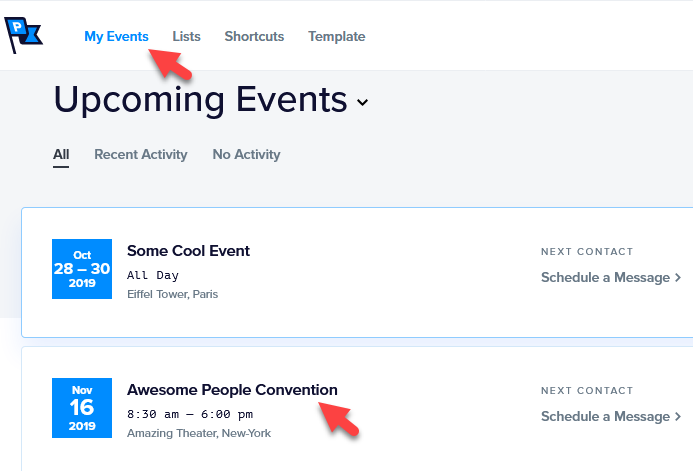Switch to the Recent Activity tab
Screen dimensions: 693x471
[141, 154]
